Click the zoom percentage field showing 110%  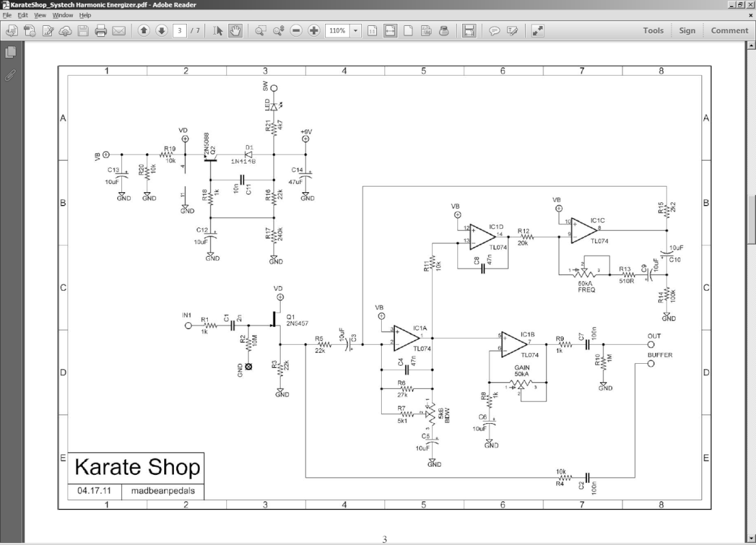[337, 31]
